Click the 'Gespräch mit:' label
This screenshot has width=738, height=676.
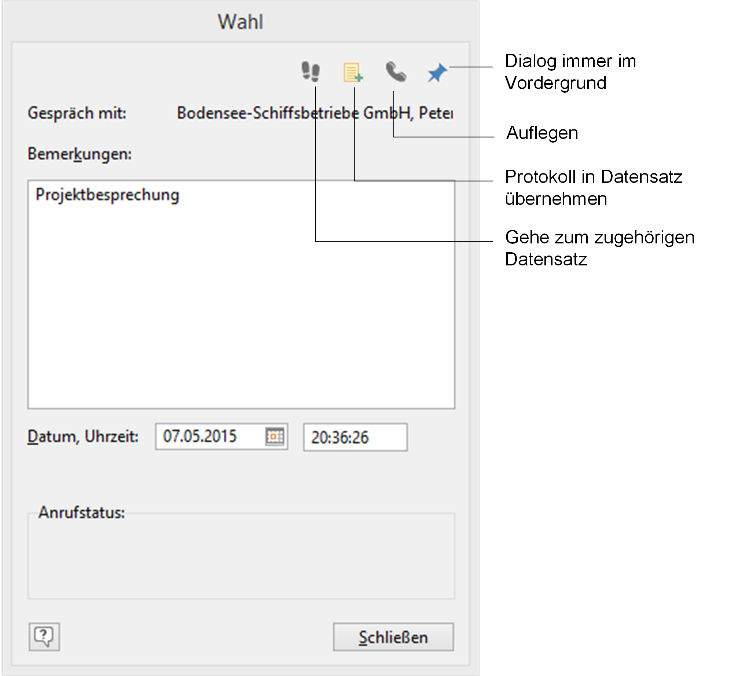77,113
